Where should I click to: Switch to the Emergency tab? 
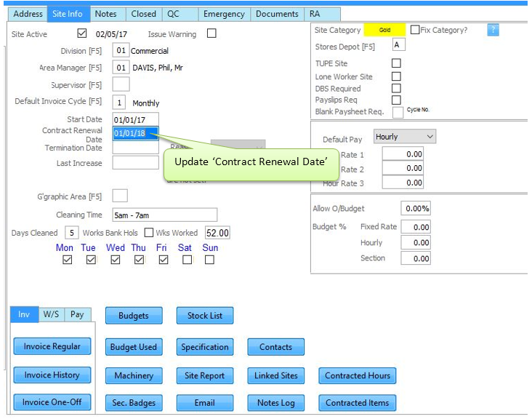point(224,14)
